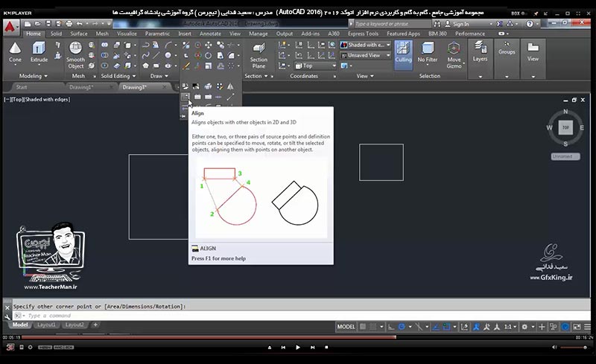Toggle MODEL space button in status bar
596x364 pixels.
click(x=346, y=327)
